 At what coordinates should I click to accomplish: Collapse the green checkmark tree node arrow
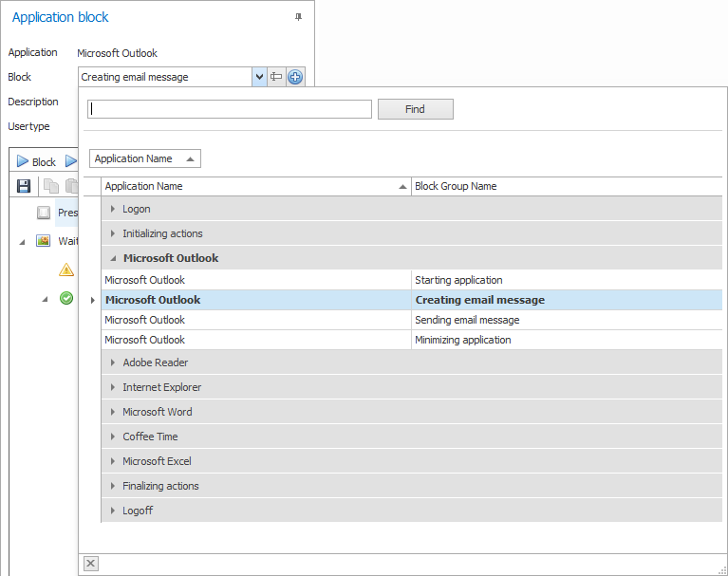(x=45, y=299)
